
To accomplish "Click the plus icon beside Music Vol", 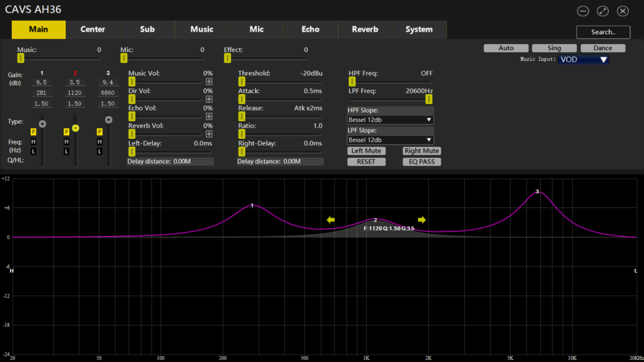I will point(209,81).
